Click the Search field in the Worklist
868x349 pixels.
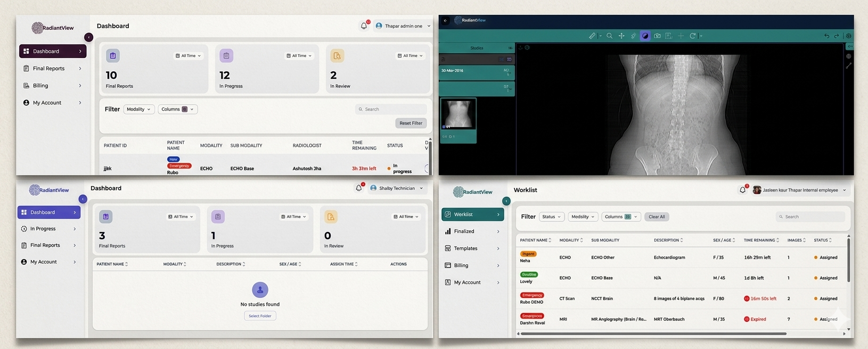point(810,217)
